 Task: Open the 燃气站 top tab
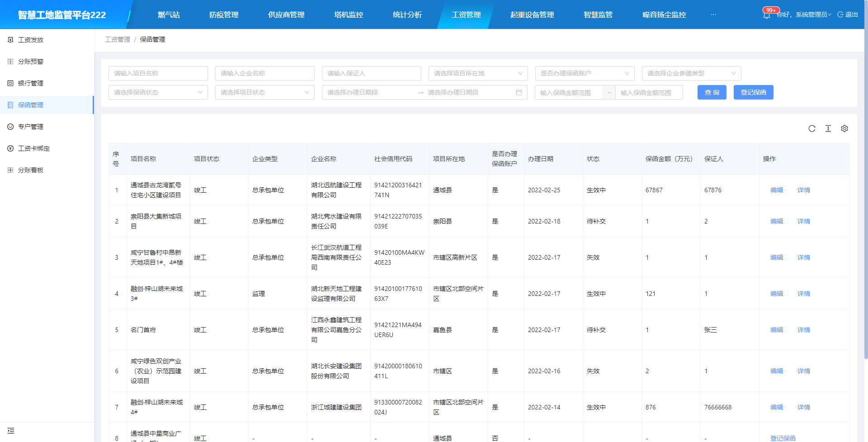pos(169,14)
